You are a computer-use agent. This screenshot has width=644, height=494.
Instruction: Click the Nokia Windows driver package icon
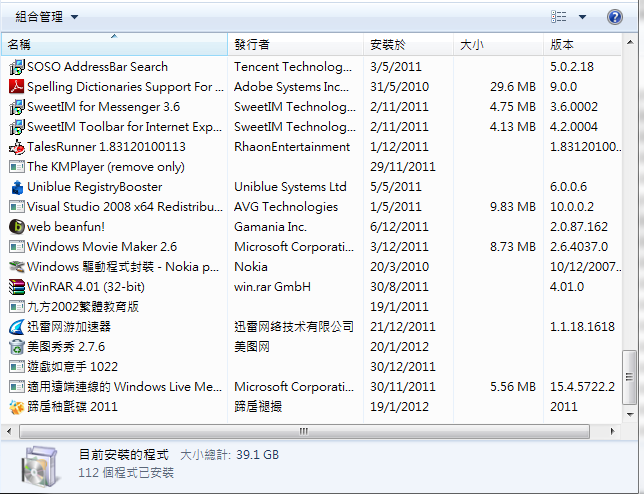[17, 267]
